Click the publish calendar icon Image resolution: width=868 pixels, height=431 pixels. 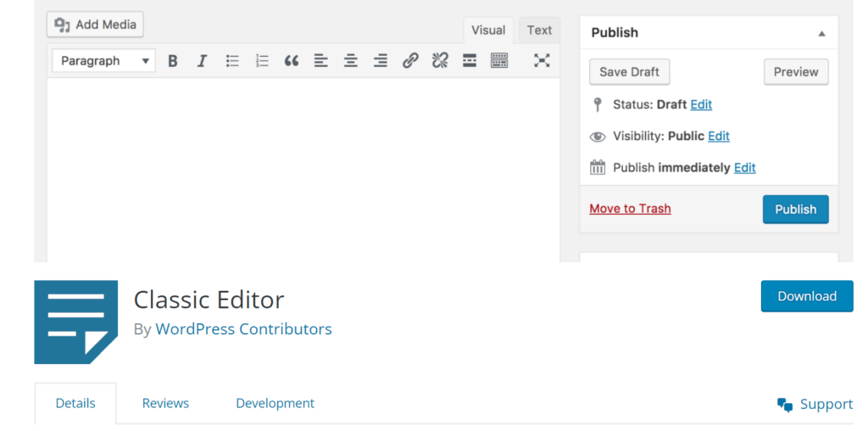click(x=598, y=167)
